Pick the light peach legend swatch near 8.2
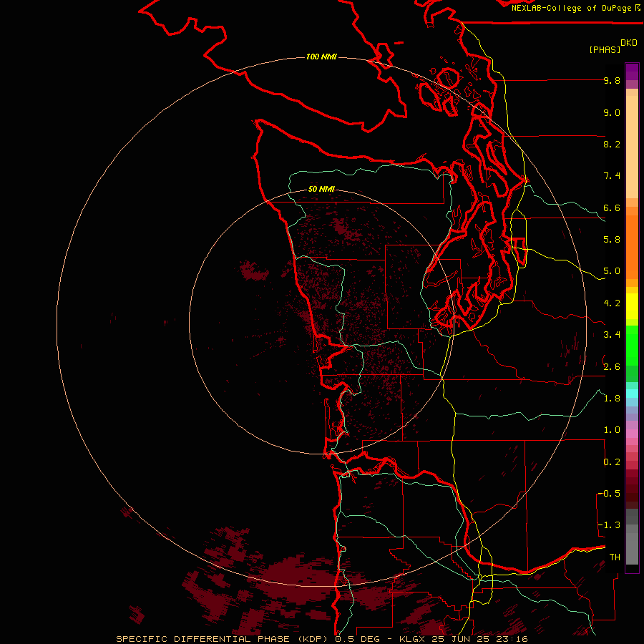 (x=632, y=147)
